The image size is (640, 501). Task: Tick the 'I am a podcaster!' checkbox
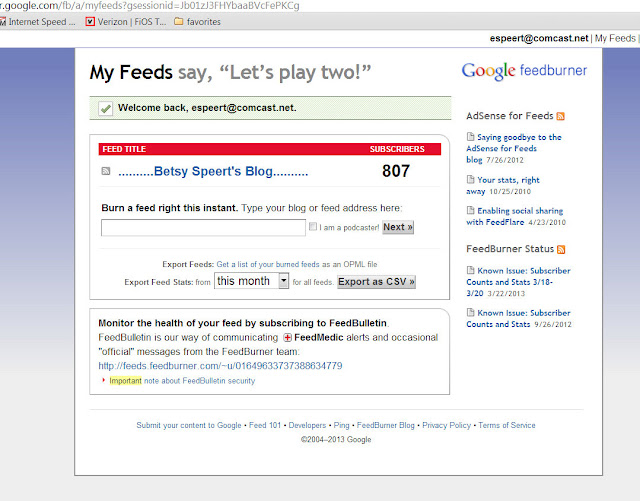313,227
